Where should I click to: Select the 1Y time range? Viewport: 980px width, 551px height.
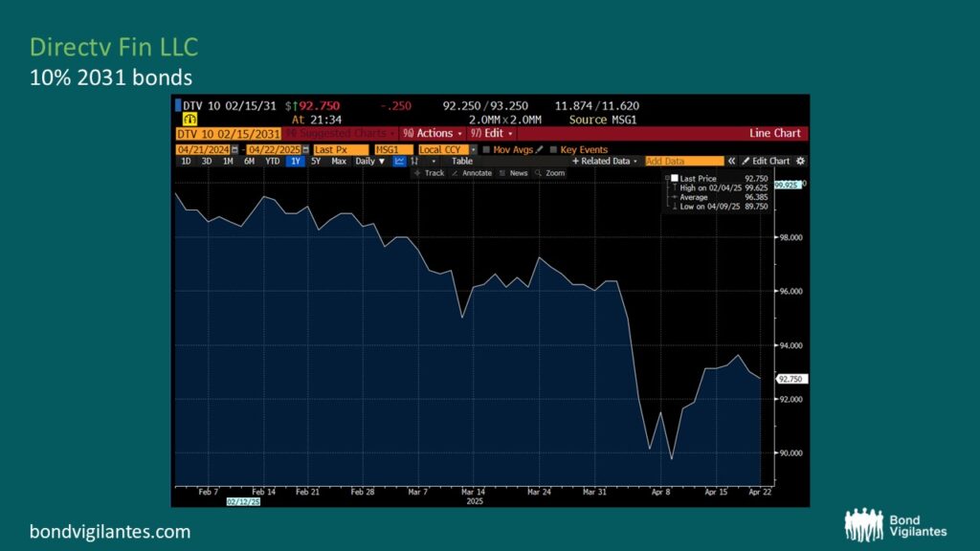295,161
